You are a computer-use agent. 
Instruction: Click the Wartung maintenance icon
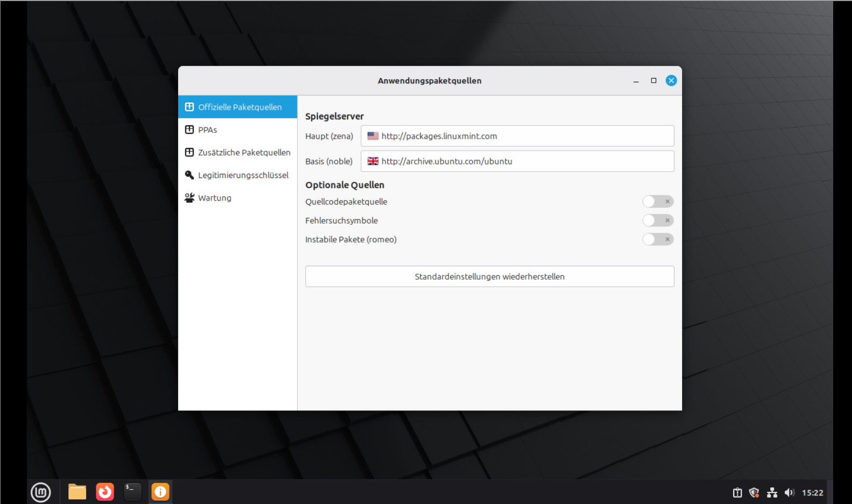(x=189, y=198)
